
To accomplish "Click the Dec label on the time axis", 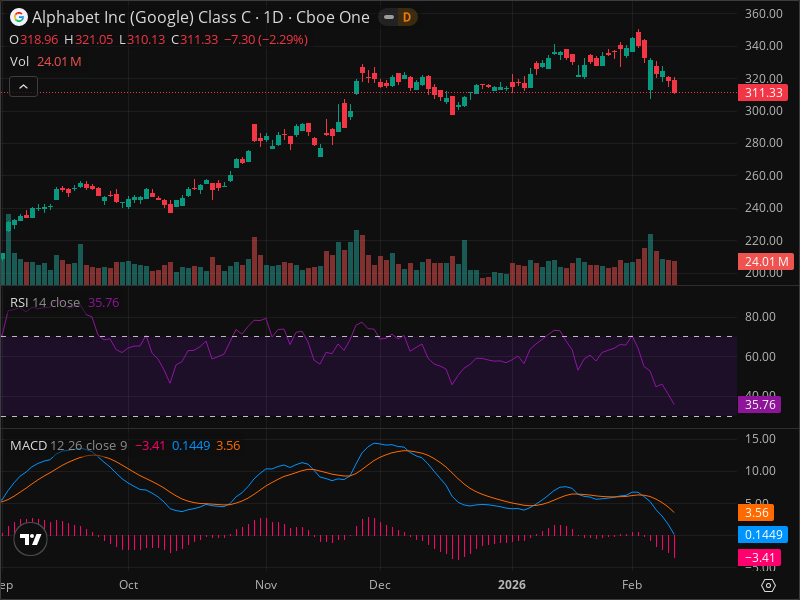I will click(x=380, y=585).
